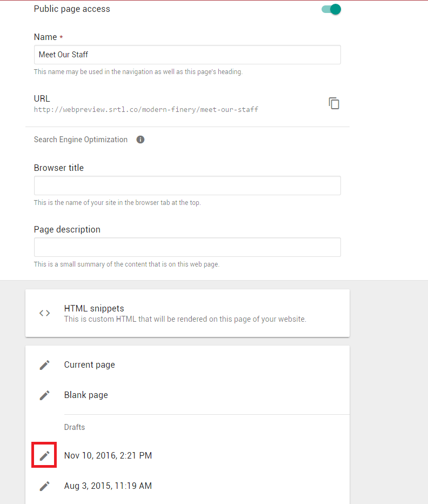
Task: Focus the Page description input field
Action: tap(188, 247)
